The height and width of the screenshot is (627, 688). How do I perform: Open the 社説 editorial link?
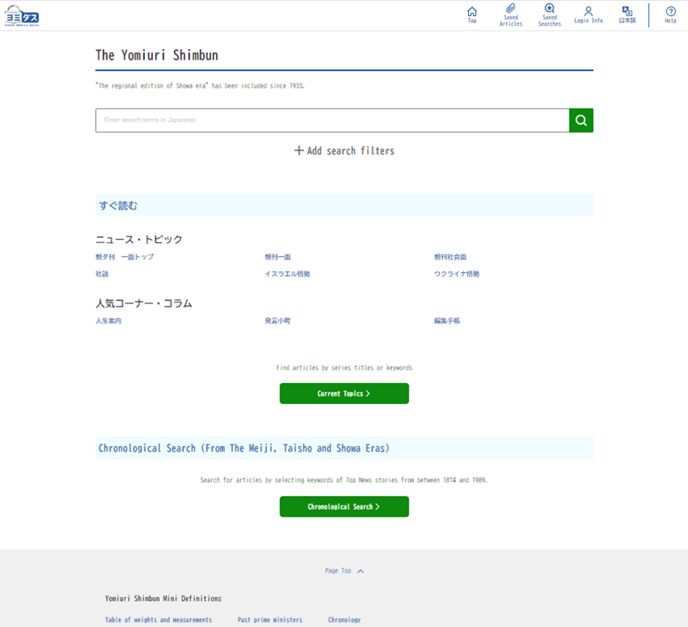(102, 274)
